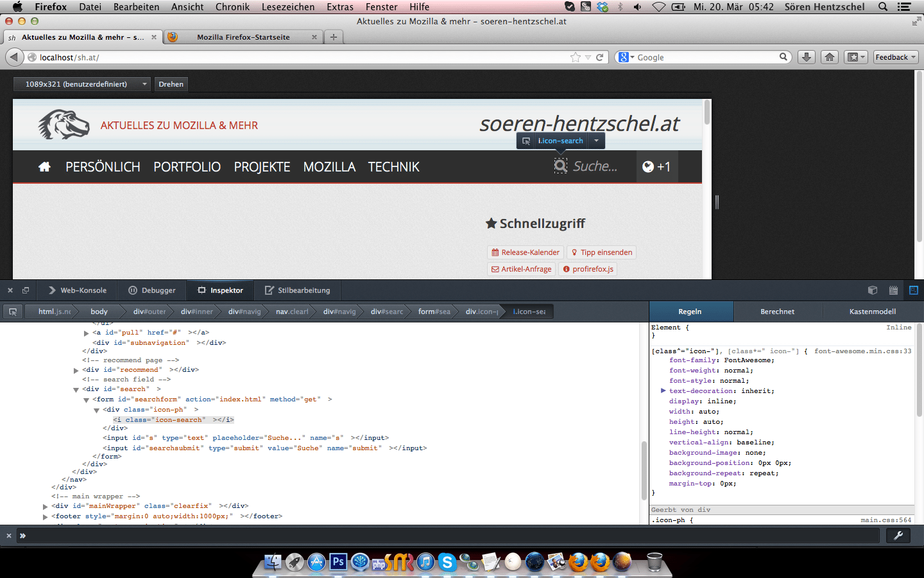Image resolution: width=924 pixels, height=578 pixels.
Task: Open the 3D view cube icon
Action: pos(872,290)
